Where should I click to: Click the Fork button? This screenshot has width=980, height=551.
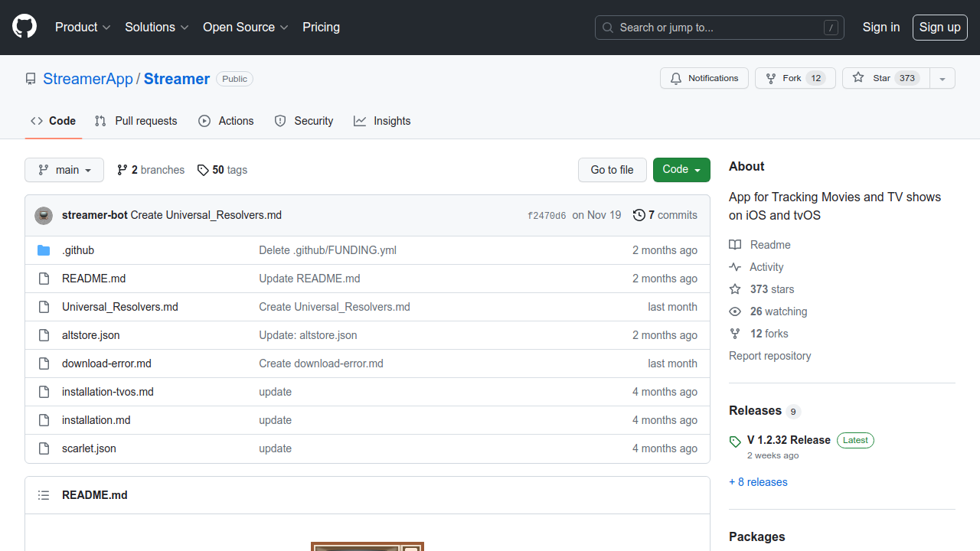pos(795,78)
